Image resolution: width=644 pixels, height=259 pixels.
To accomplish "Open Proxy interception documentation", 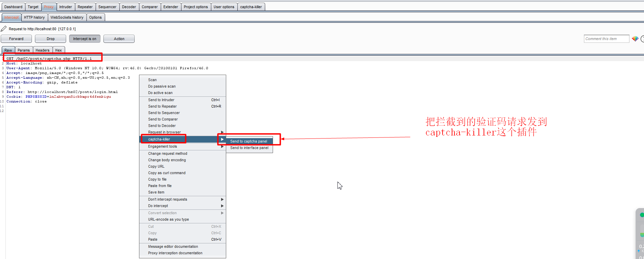I will 182,253.
